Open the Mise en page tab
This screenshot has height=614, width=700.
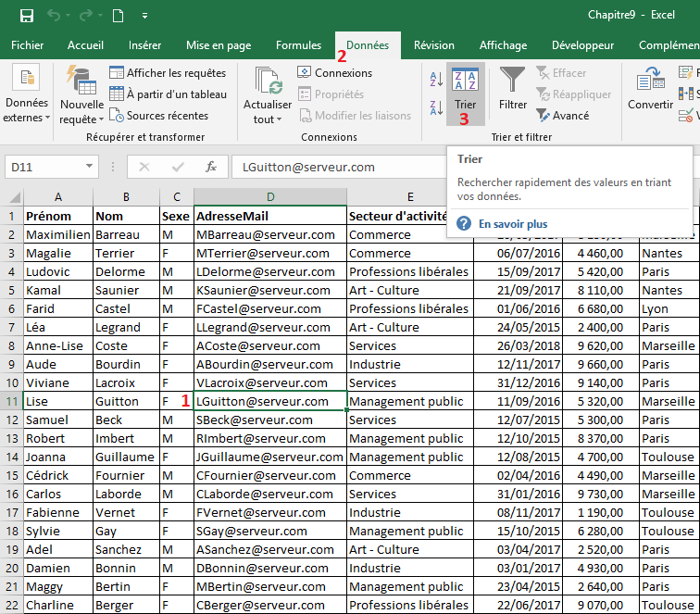coord(219,45)
